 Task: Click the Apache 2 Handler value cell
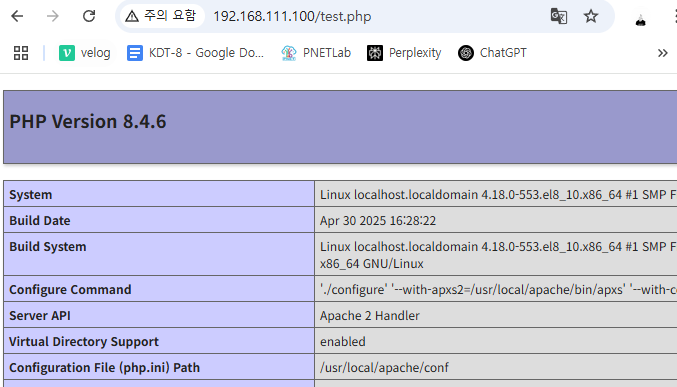click(496, 315)
